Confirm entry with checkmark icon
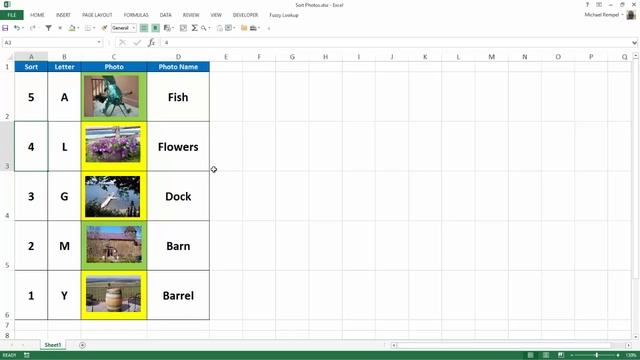 (137, 42)
